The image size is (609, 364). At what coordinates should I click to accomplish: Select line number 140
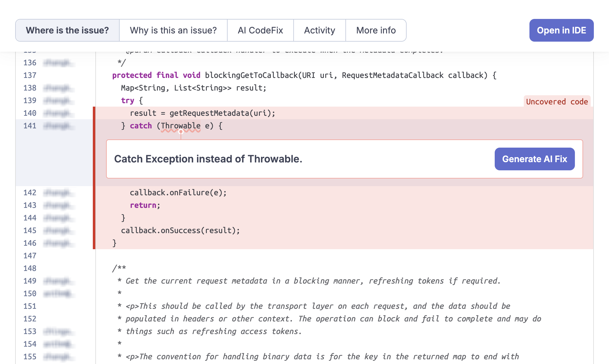coord(30,113)
